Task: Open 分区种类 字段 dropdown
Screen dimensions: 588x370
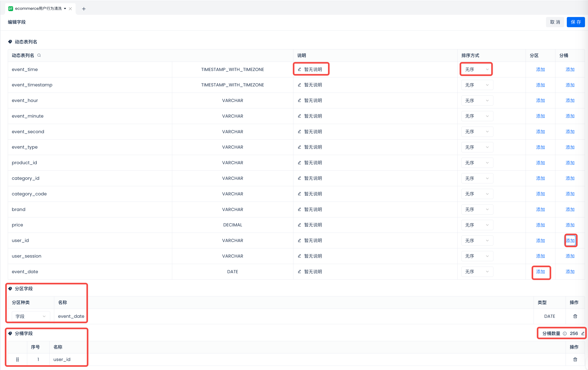Action: (31, 316)
